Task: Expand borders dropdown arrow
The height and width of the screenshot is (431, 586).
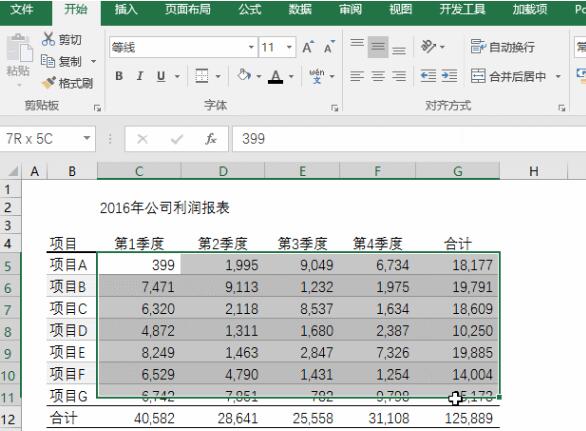Action: point(218,76)
